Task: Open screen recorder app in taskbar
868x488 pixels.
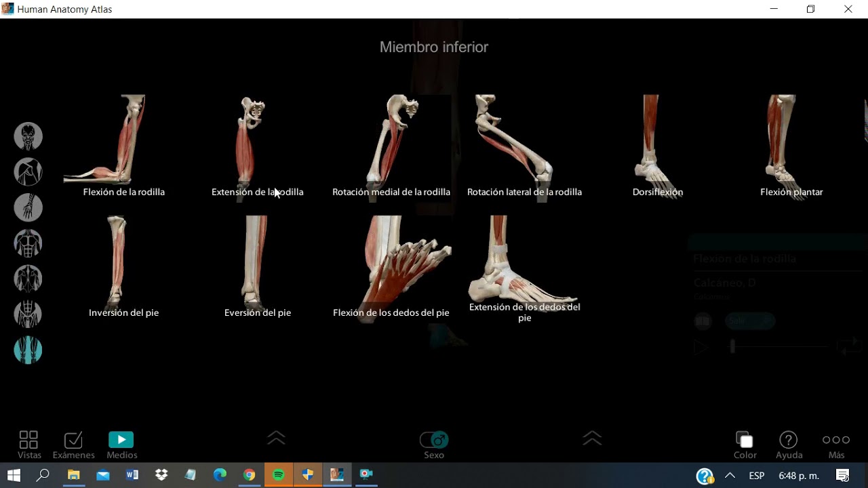Action: tap(366, 475)
